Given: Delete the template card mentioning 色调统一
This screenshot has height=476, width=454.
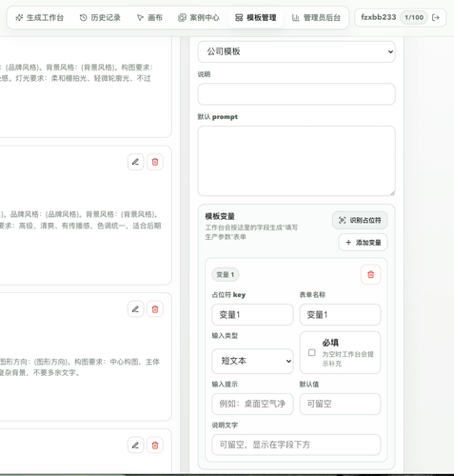Looking at the screenshot, I should coord(155,162).
